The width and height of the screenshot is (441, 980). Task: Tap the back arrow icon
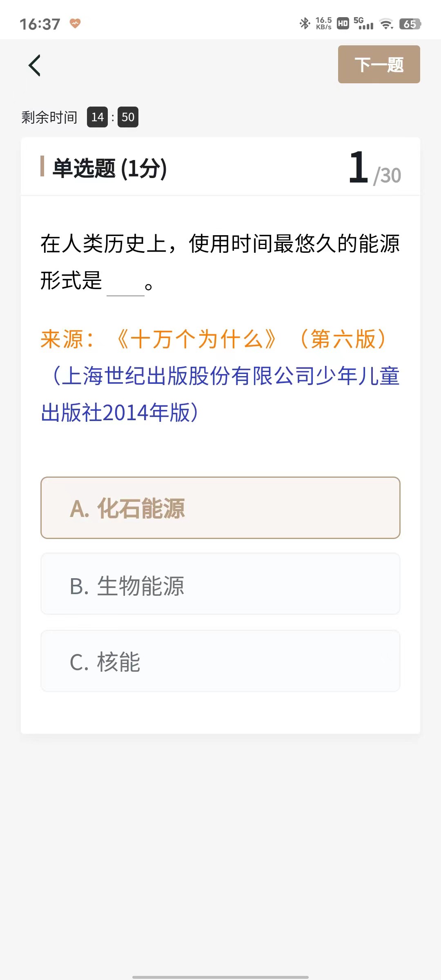point(35,65)
